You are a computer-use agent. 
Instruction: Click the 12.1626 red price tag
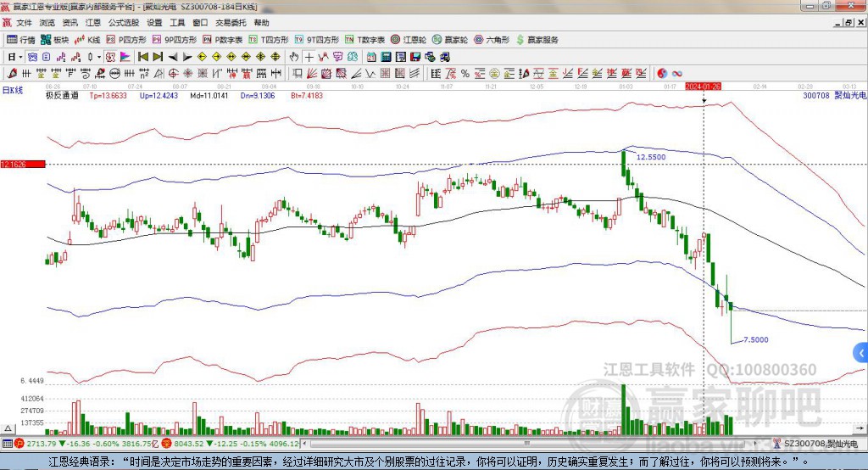pos(23,164)
